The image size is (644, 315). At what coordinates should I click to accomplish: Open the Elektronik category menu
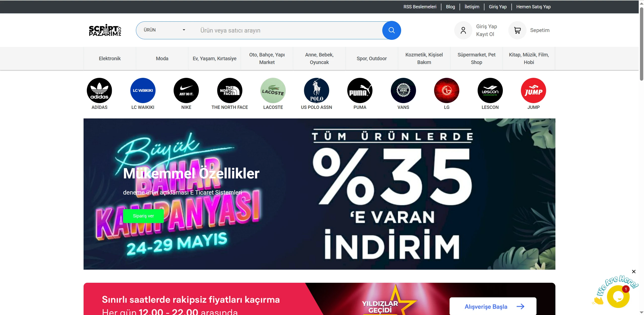[110, 58]
